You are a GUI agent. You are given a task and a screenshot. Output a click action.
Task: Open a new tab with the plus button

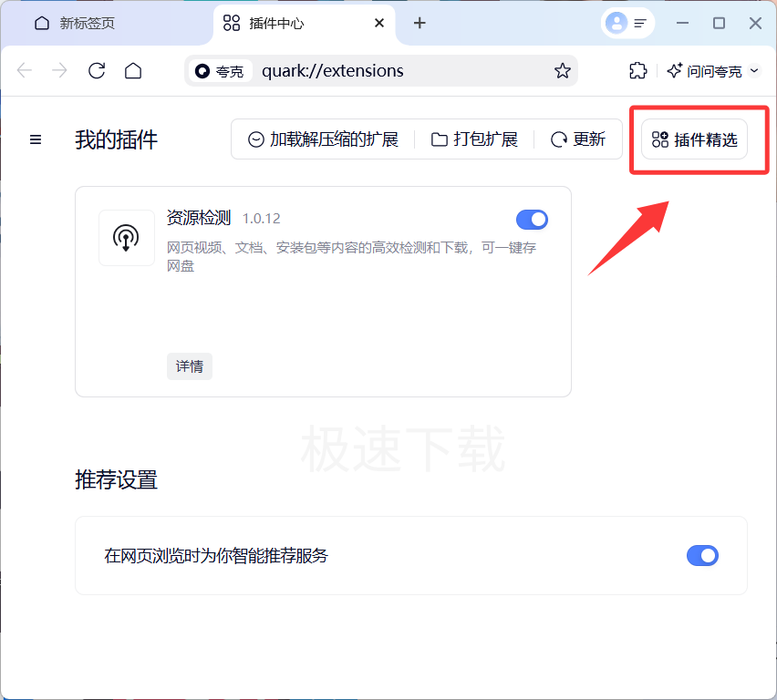(x=420, y=23)
